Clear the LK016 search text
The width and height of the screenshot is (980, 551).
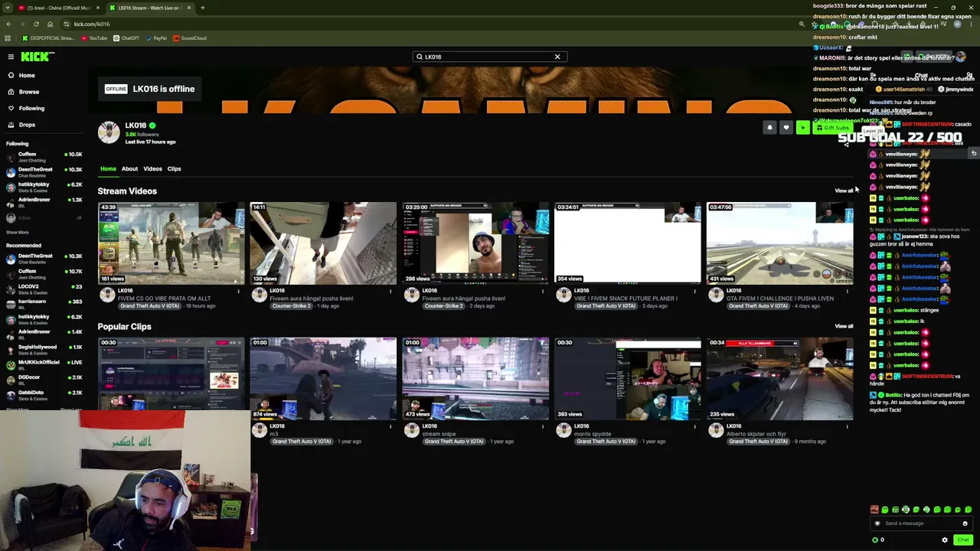[x=557, y=57]
